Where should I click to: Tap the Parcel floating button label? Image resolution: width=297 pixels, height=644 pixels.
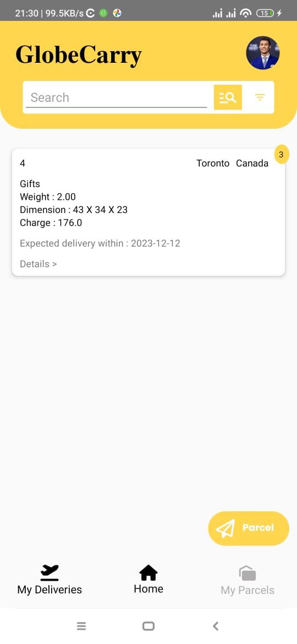point(258,528)
